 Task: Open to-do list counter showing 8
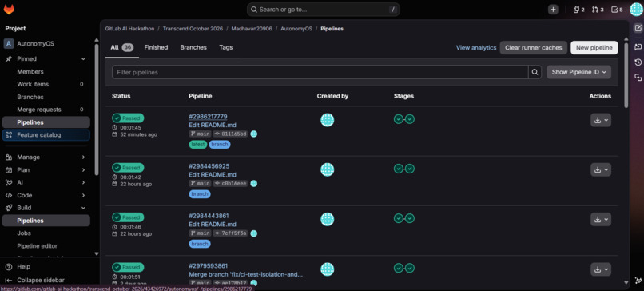617,10
